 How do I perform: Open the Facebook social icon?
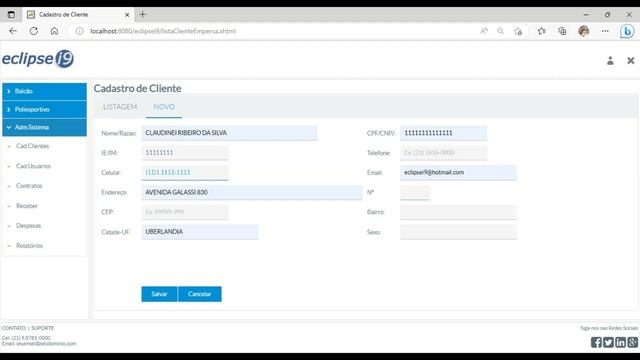coord(596,342)
